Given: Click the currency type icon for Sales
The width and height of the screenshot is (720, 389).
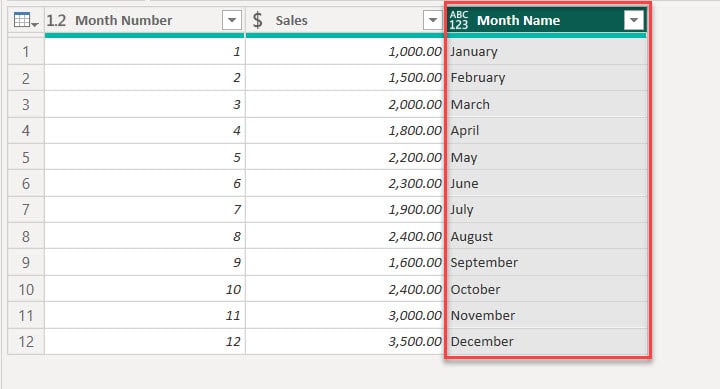Looking at the screenshot, I should pyautogui.click(x=258, y=20).
